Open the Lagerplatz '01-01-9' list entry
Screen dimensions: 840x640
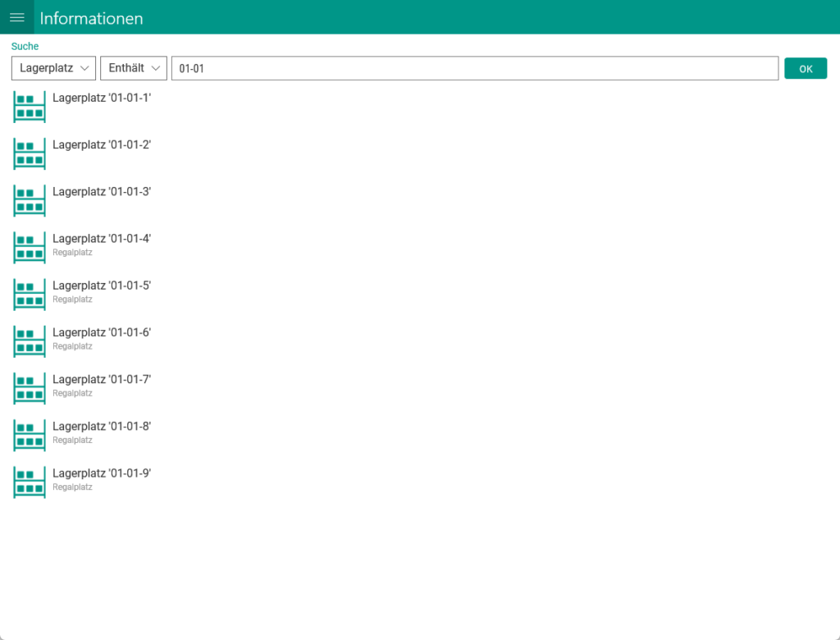(x=102, y=473)
